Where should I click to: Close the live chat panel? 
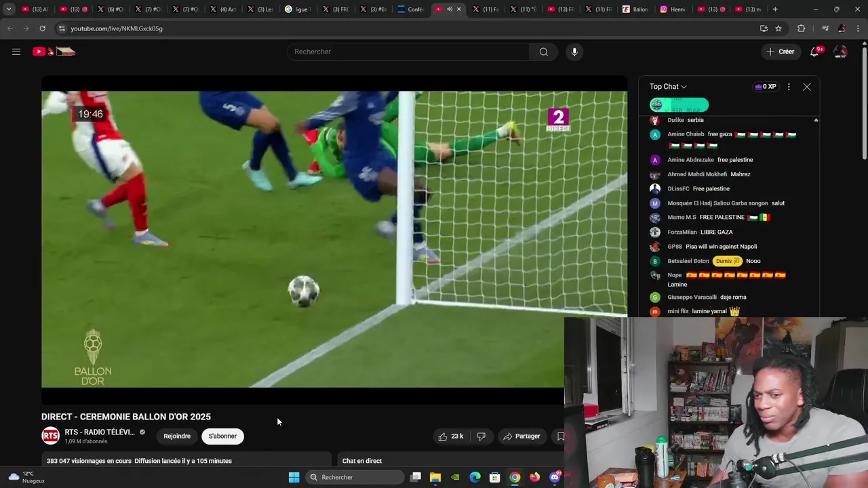point(807,87)
